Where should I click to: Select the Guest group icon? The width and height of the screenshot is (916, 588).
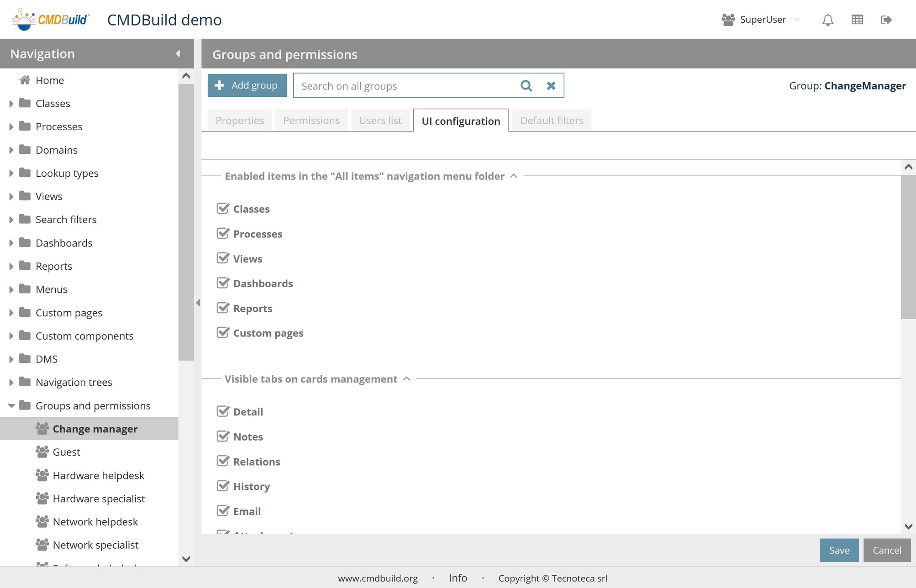(x=42, y=452)
